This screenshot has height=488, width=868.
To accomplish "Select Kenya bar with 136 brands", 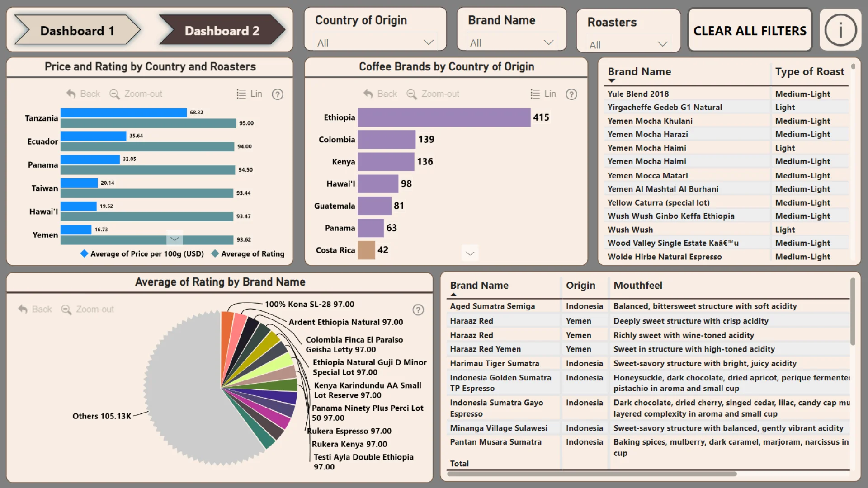I will (386, 162).
